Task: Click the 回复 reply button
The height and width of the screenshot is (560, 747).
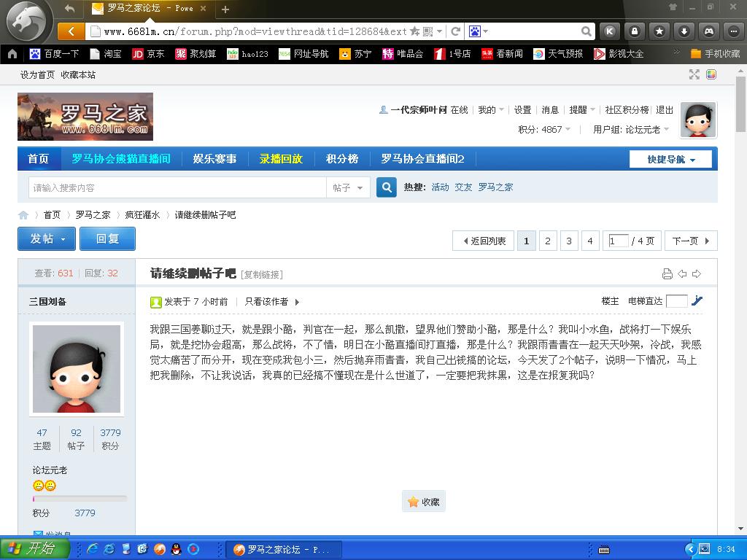Action: click(107, 238)
